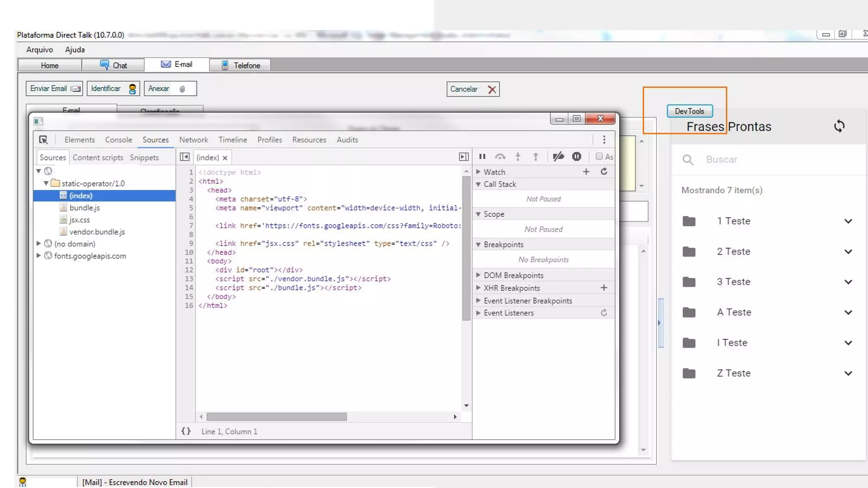Viewport: 868px width, 488px height.
Task: Expand the 1 Teste folder chevron
Action: click(848, 221)
